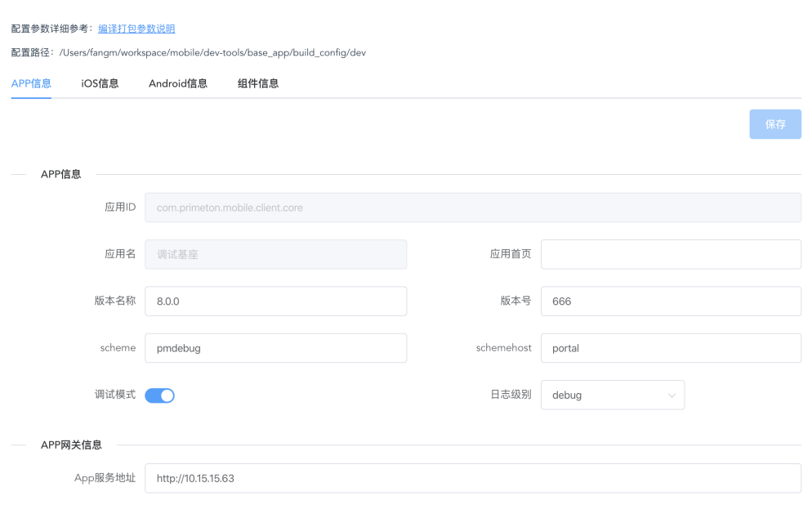Click the 保存 save button

(x=774, y=124)
